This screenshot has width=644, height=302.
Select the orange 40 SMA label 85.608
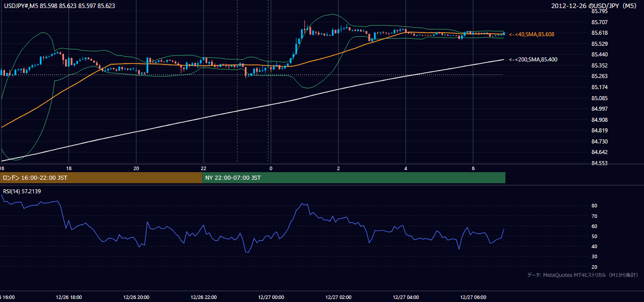(532, 34)
